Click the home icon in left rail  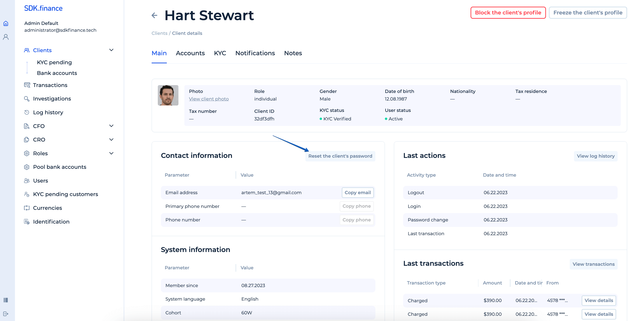click(6, 23)
